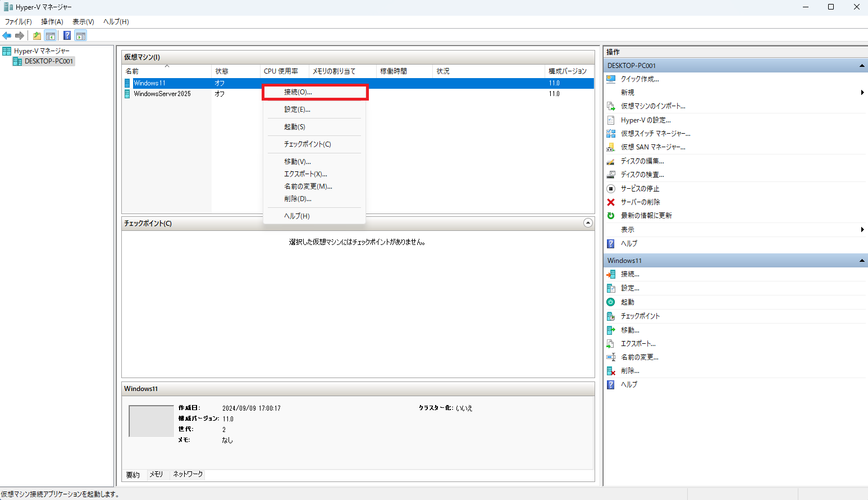Expand the 新規 submenu arrow
This screenshot has width=868, height=500.
862,93
